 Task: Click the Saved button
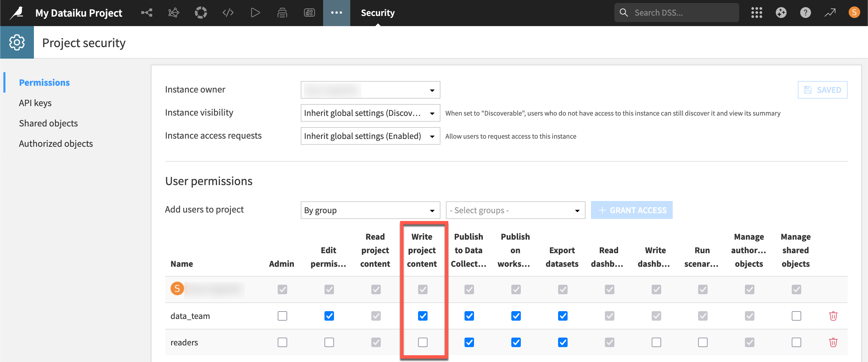[823, 90]
